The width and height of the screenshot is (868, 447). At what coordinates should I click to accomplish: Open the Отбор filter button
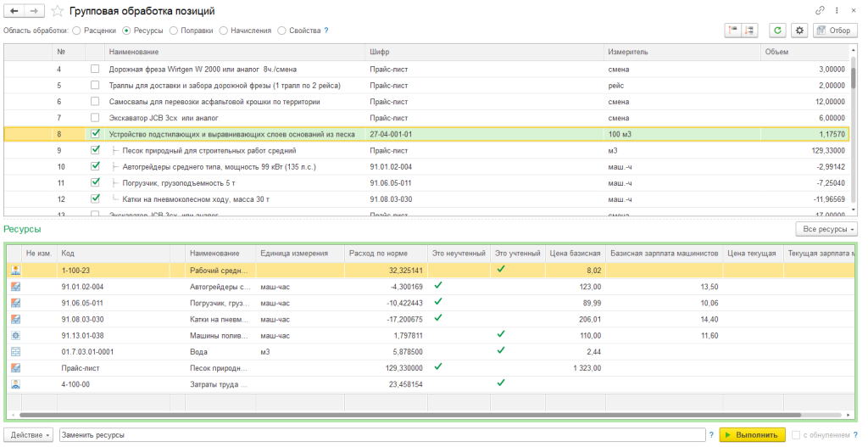coord(835,31)
